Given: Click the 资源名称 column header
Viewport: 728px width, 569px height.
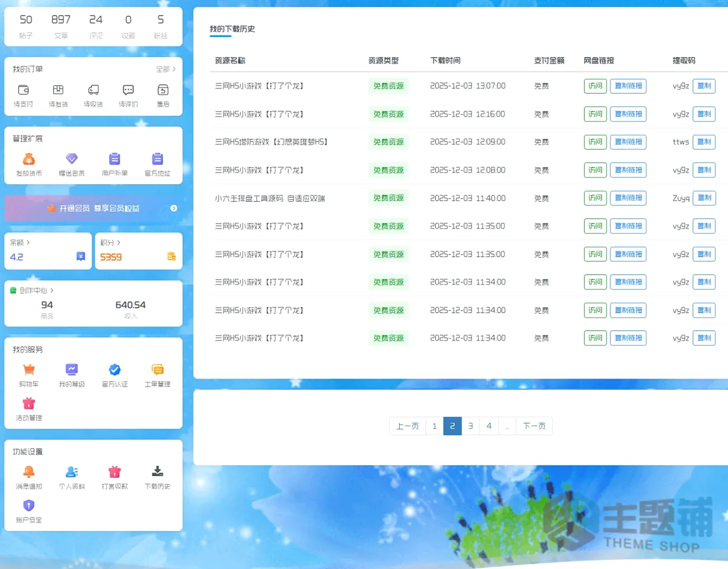Looking at the screenshot, I should pyautogui.click(x=230, y=60).
